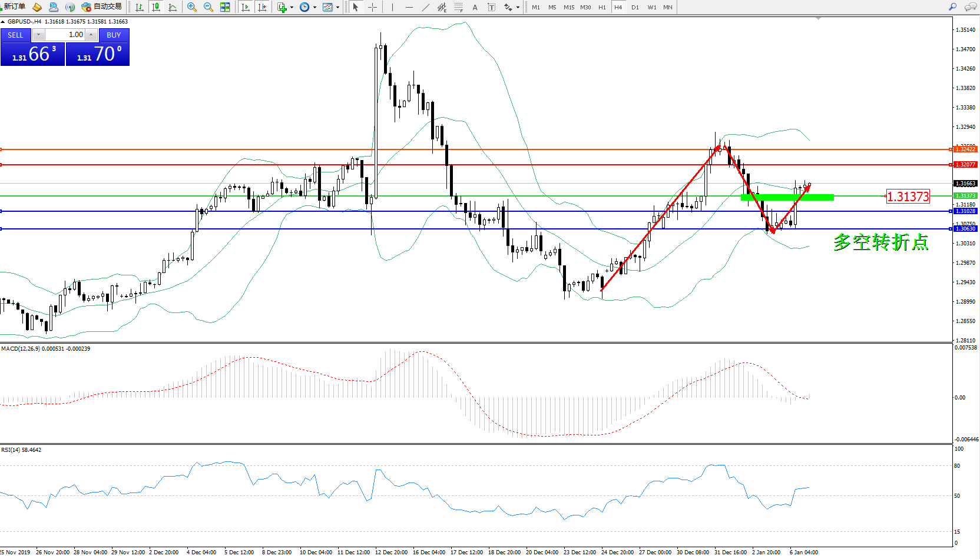The image size is (980, 559).
Task: Open the chart templates dropdown arrow
Action: pyautogui.click(x=337, y=7)
